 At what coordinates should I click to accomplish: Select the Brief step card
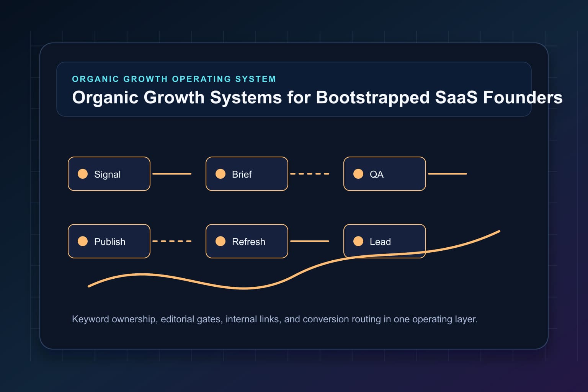point(247,174)
